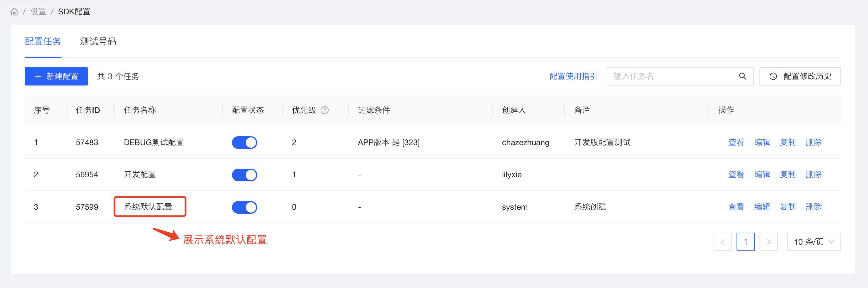The width and height of the screenshot is (868, 288).
Task: Click 任务名称 column header
Action: pos(140,110)
